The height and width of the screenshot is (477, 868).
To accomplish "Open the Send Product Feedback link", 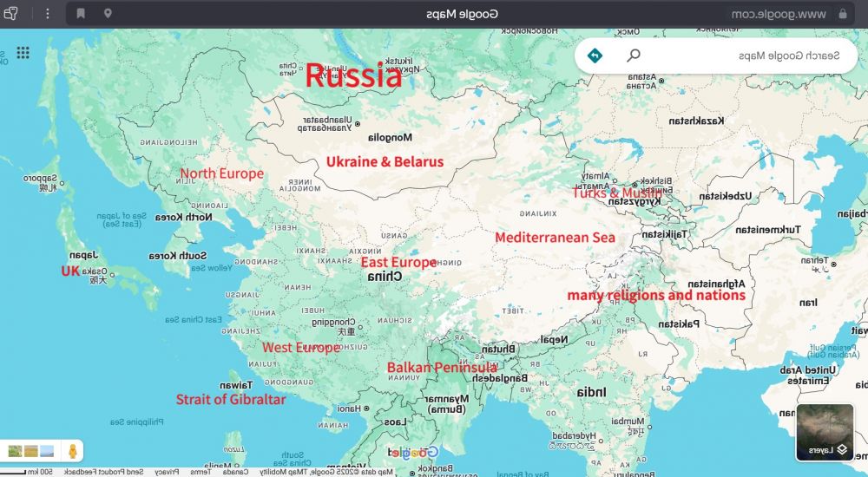I will 103,472.
